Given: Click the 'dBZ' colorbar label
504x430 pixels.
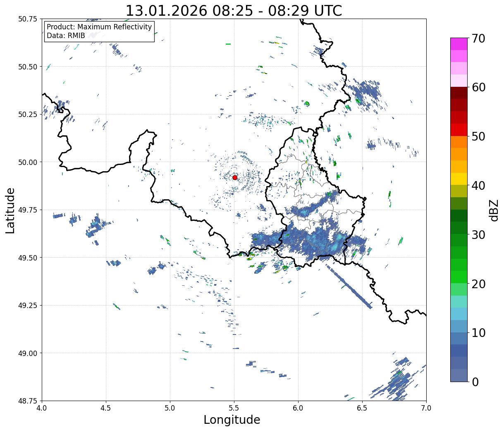Looking at the screenshot, I should coord(494,210).
